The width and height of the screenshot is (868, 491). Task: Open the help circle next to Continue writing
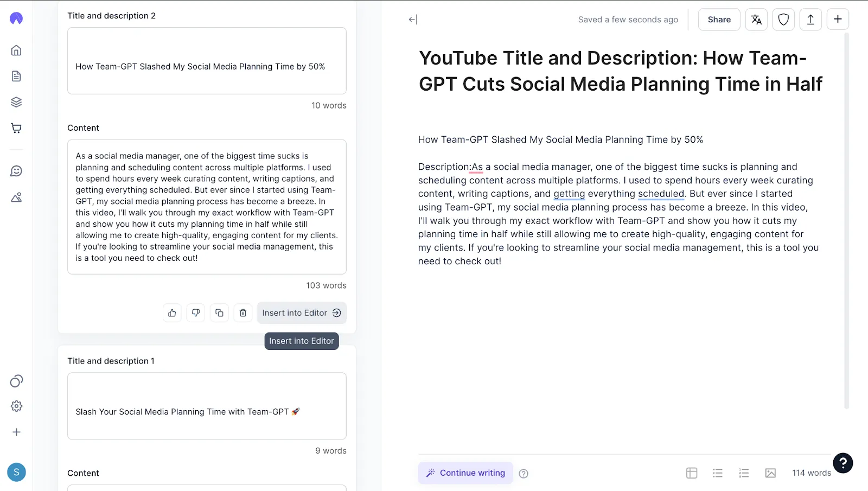coord(524,474)
